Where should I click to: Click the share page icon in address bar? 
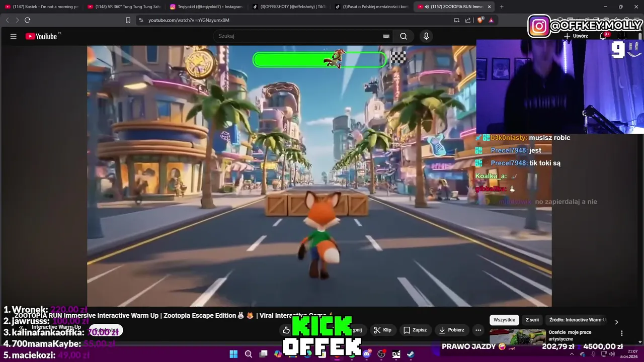point(468,20)
